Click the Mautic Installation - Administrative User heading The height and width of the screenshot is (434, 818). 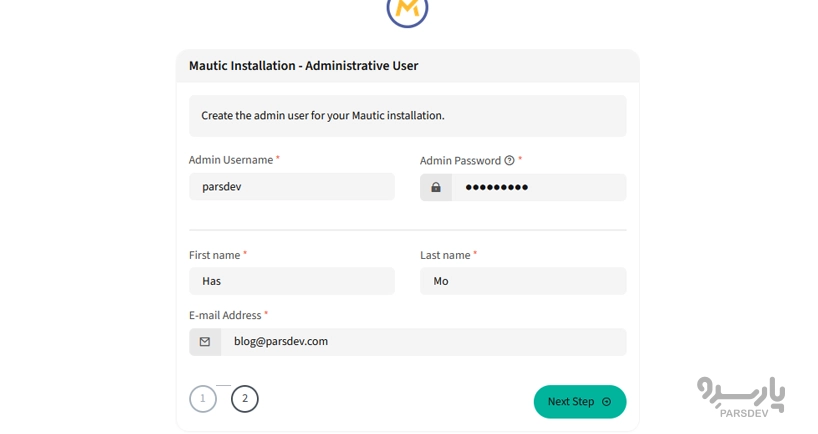(303, 66)
